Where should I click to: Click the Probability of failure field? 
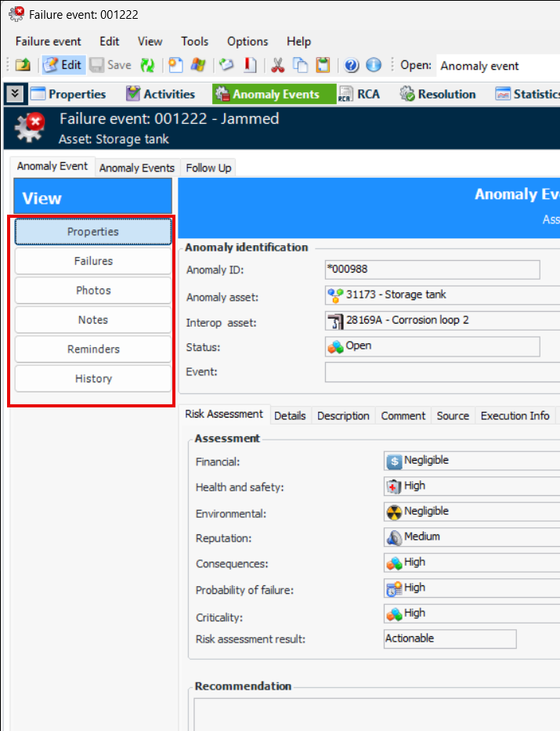472,588
